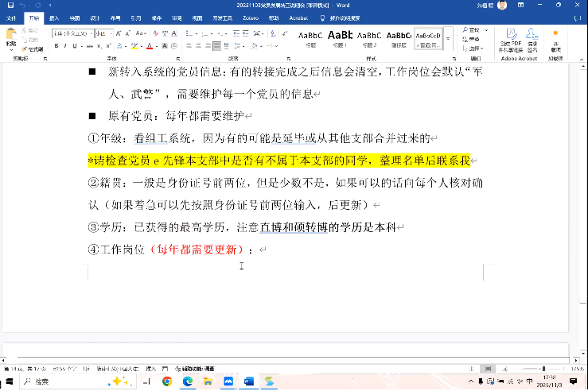
Task: Switch to the Insert (插入) ribbon tab
Action: point(53,17)
